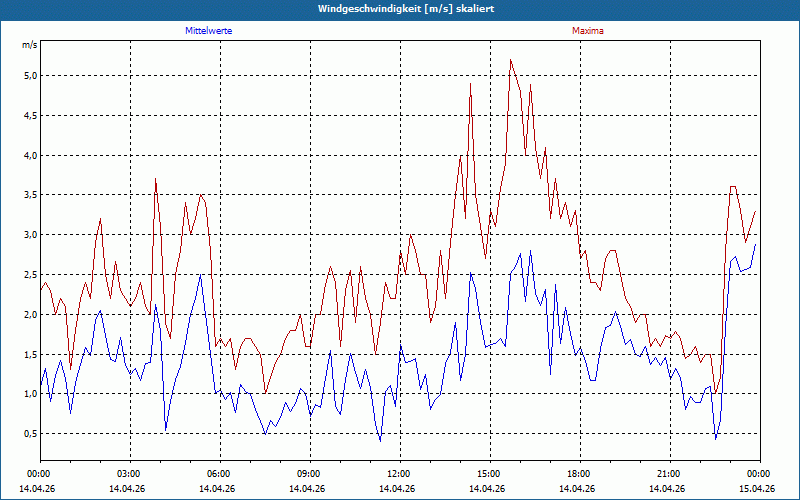Click the 06:00 time axis label
The height and width of the screenshot is (500, 800).
pyautogui.click(x=220, y=474)
